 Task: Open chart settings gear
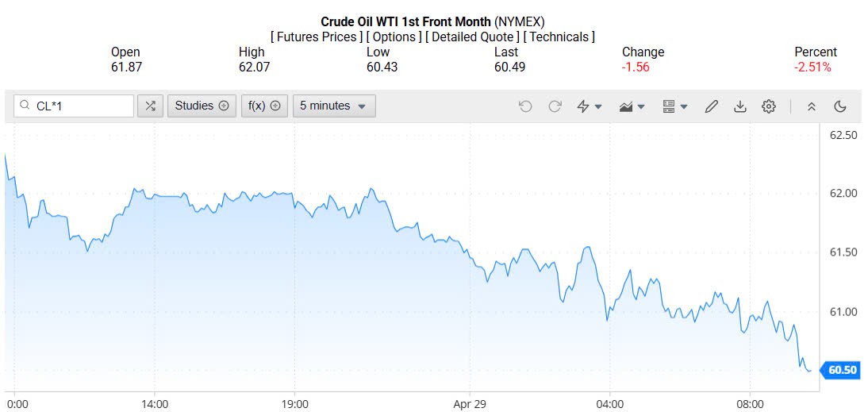(x=768, y=106)
